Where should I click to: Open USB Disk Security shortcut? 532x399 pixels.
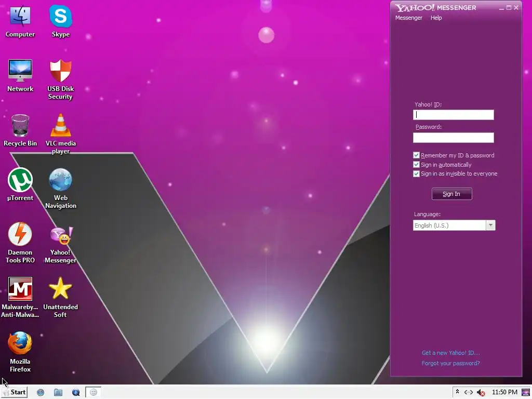[61, 79]
